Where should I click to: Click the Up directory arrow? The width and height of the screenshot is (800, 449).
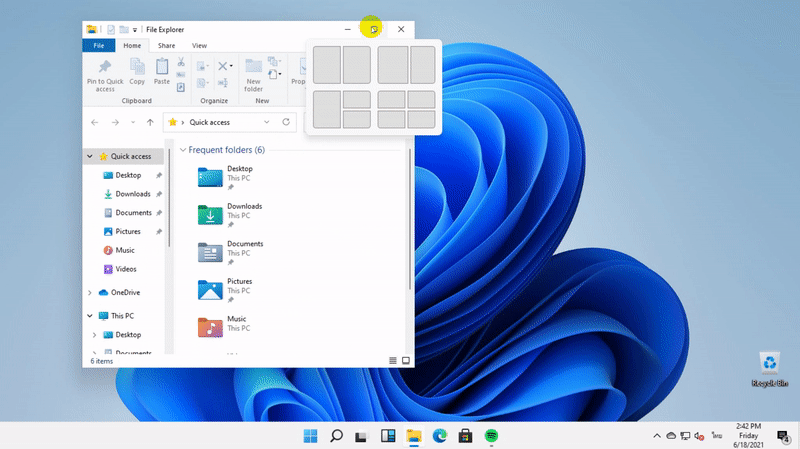[x=150, y=122]
